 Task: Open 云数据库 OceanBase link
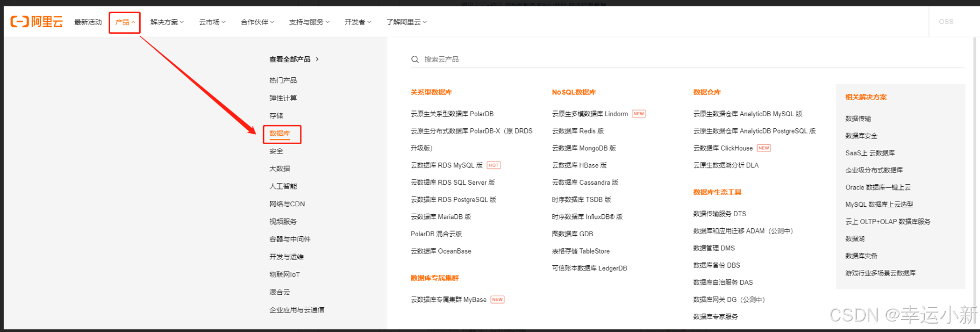441,251
